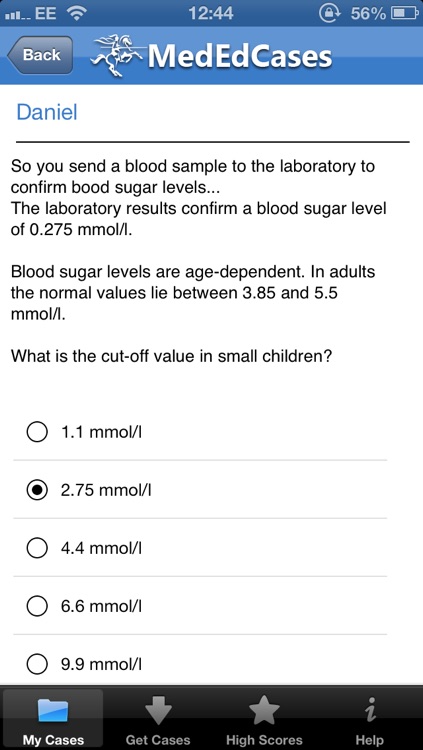Choose the 6.6 mmol/l answer
This screenshot has width=423, height=750.
point(200,606)
